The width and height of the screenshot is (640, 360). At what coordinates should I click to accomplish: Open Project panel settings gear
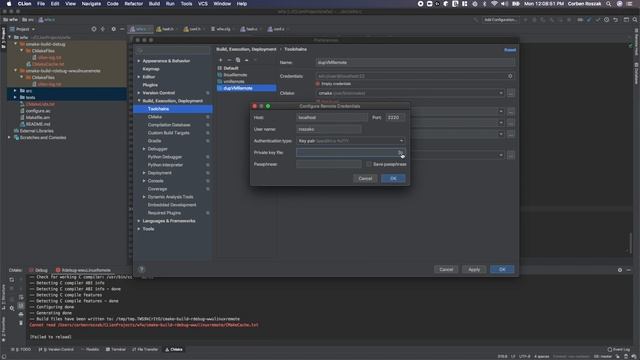pos(113,29)
